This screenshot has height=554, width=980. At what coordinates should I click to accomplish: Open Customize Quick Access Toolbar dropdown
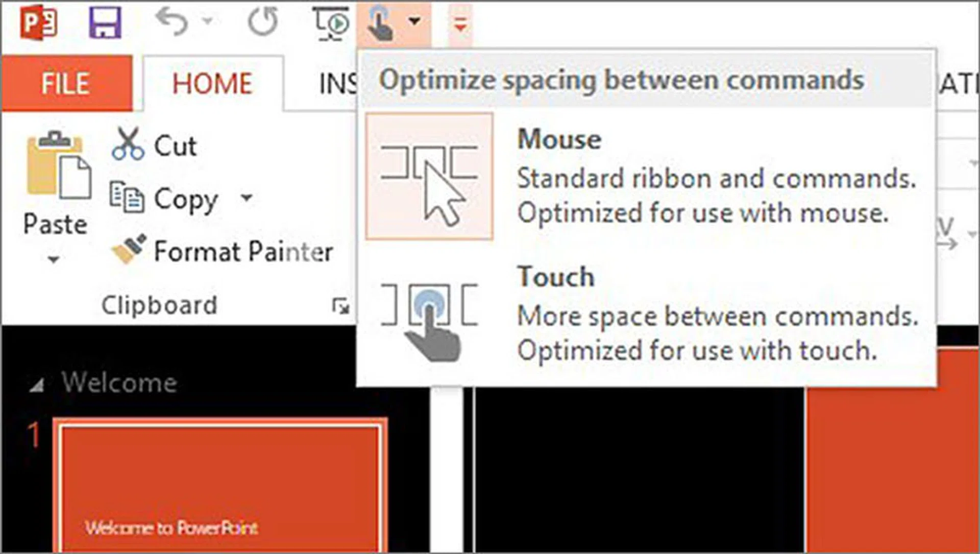pyautogui.click(x=460, y=23)
